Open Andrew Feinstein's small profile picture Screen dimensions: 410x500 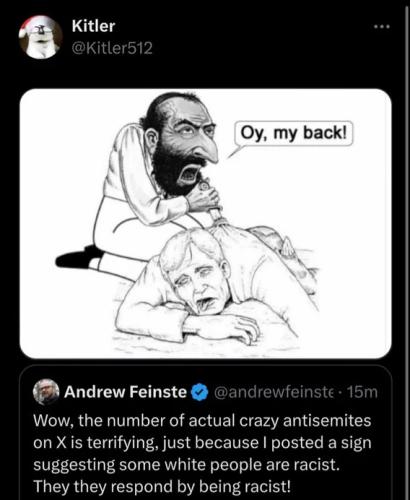46,392
